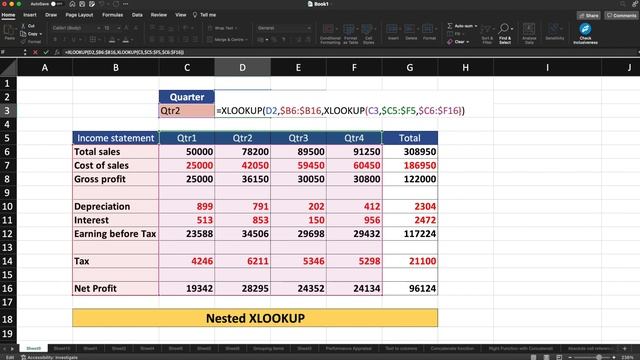Click into the formula bar text

tap(124, 52)
